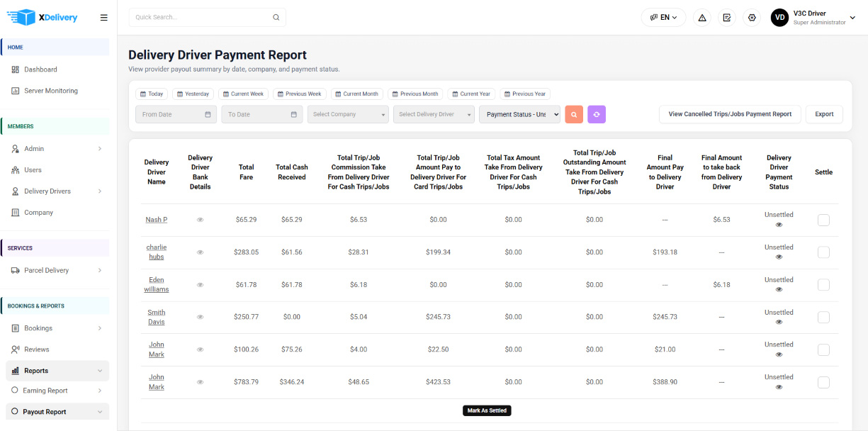This screenshot has height=431, width=868.
Task: Open V3C Driver profile dropdown arrow
Action: click(853, 18)
